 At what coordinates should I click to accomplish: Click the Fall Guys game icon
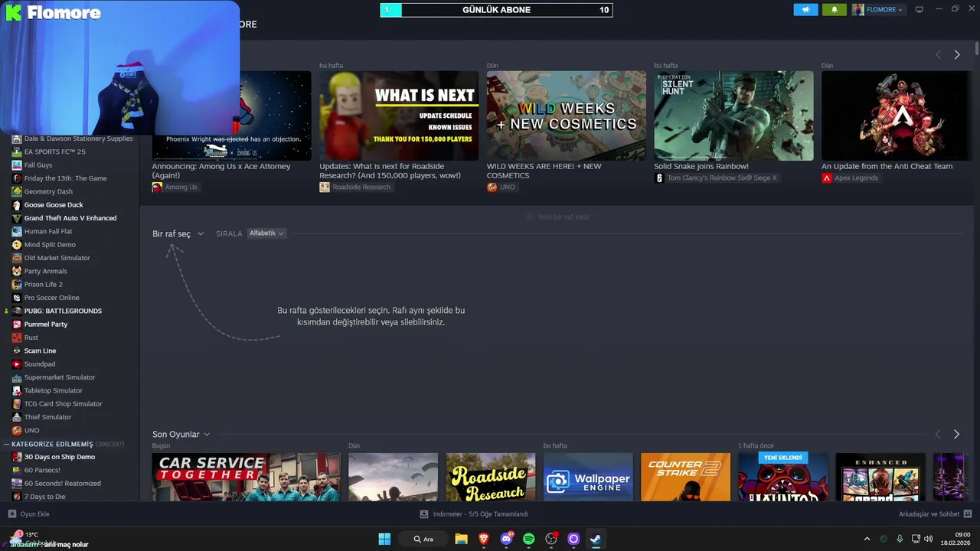pos(17,165)
